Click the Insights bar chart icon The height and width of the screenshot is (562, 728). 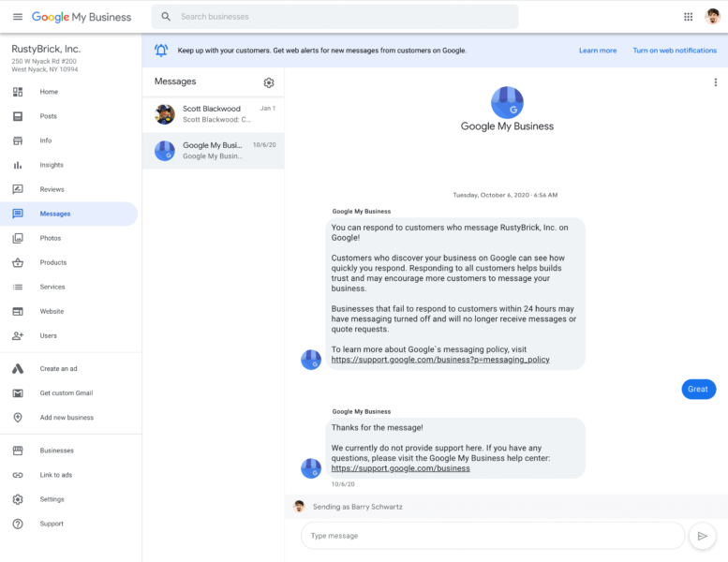pos(18,165)
